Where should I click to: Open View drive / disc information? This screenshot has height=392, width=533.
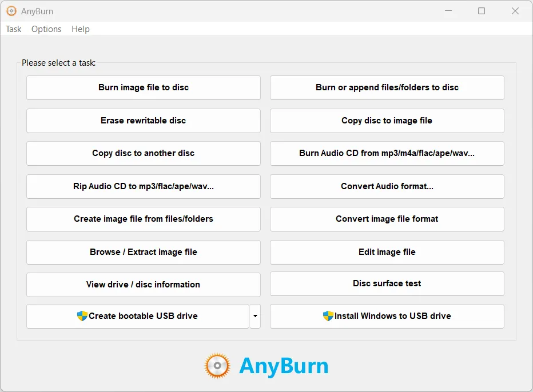(144, 285)
